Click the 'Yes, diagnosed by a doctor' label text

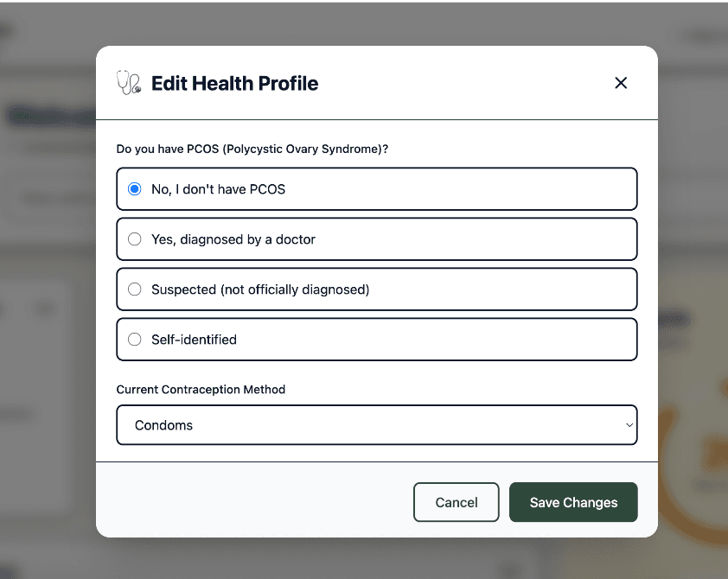(233, 239)
